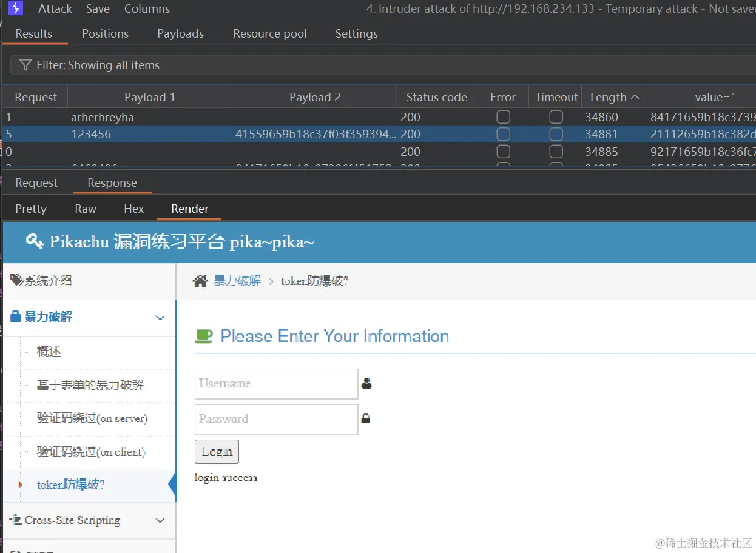Click the padlock icon beside Password field

(x=366, y=418)
